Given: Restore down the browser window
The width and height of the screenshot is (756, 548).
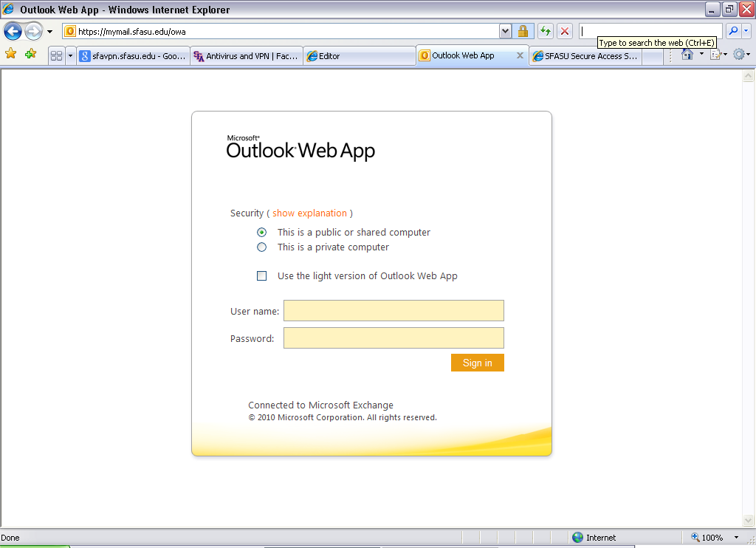Looking at the screenshot, I should pos(729,9).
